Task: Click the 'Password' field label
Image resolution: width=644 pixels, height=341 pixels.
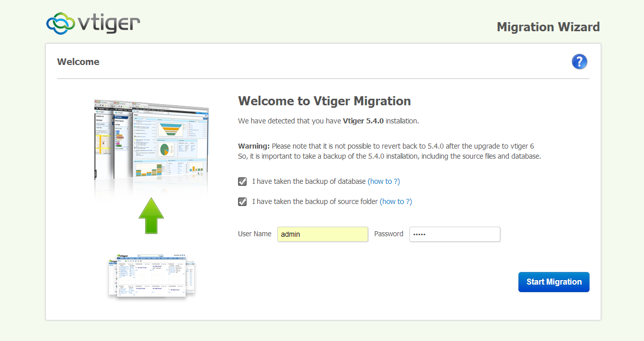Action: [388, 234]
